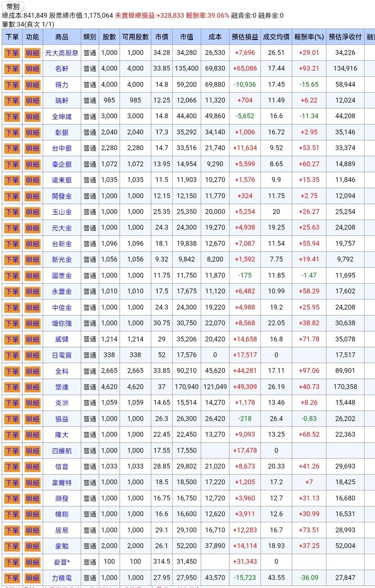Open the 得力 stock link
This screenshot has height=588, width=375.
62,85
